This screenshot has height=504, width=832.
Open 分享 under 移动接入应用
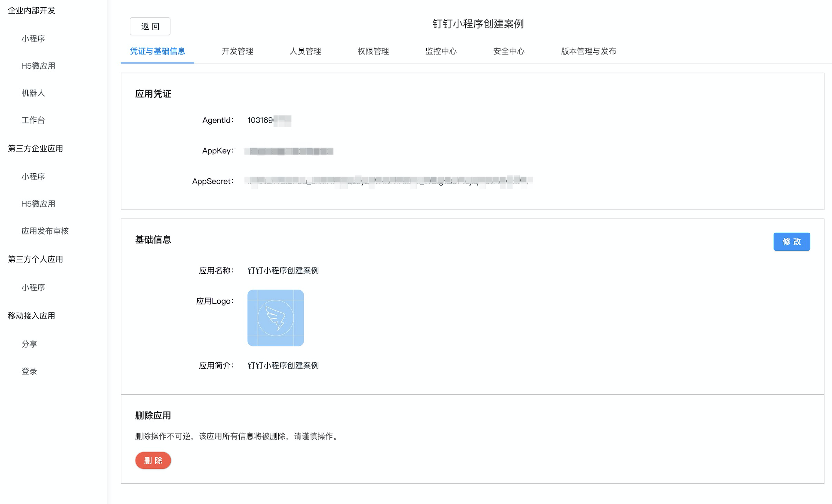pyautogui.click(x=29, y=344)
